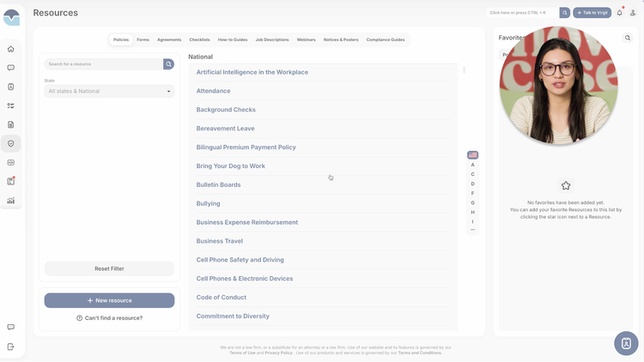Click the Reset Filter button
The image size is (644, 362).
click(109, 268)
